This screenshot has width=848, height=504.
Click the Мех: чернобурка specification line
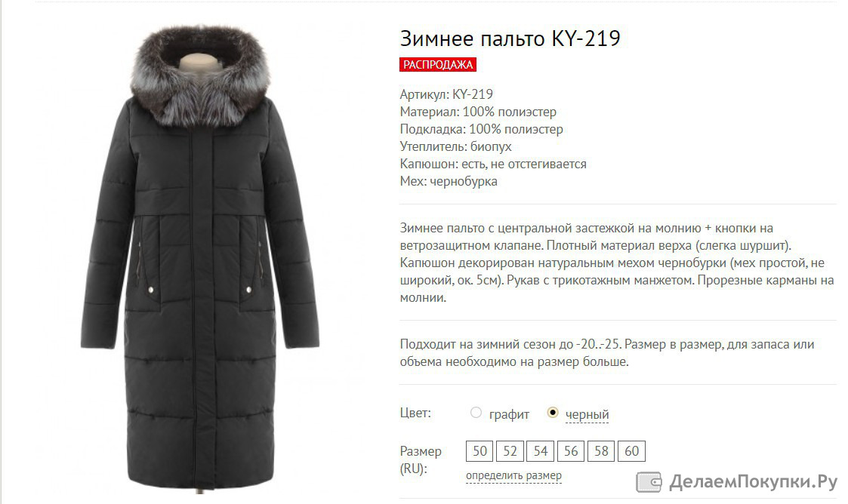449,181
